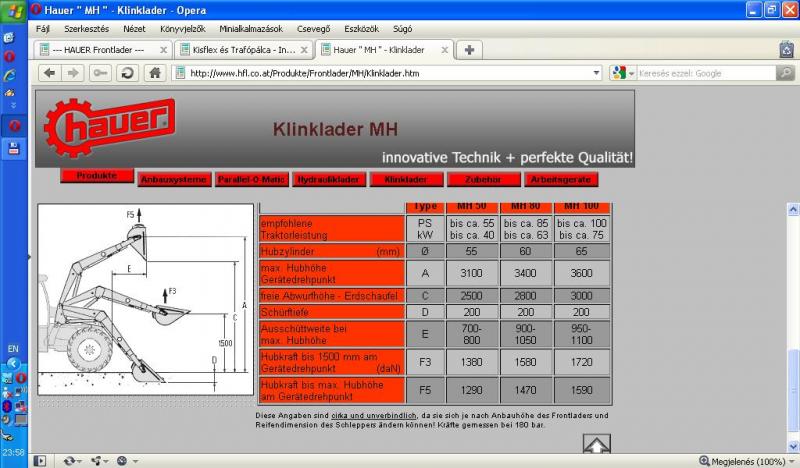Click the page icon in address bar
This screenshot has height=468, width=800.
click(x=180, y=73)
